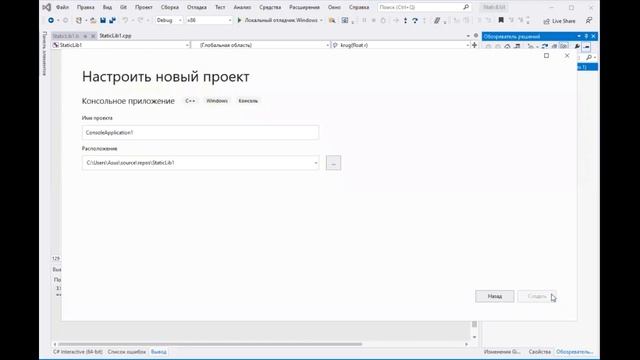Click the Save (floppy disk) toolbar icon

pos(103,20)
